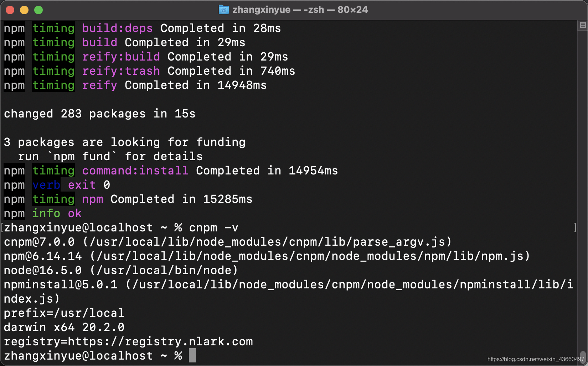Viewport: 588px width, 366px height.
Task: Click the 'registry=https://registry.nlark.com' line
Action: click(128, 341)
